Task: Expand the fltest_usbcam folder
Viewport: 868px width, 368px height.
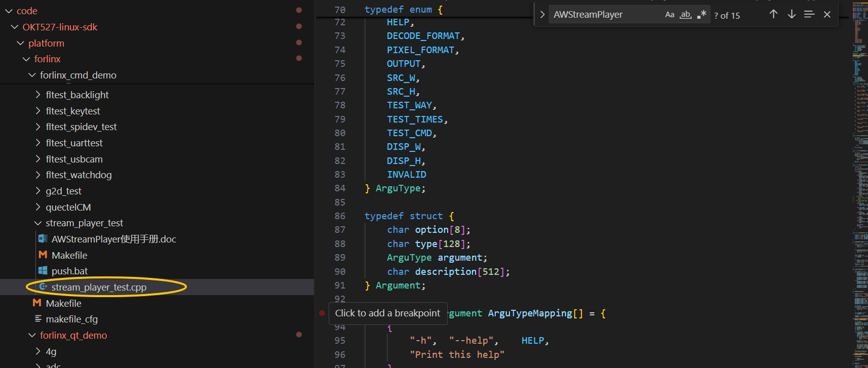Action: pos(38,159)
